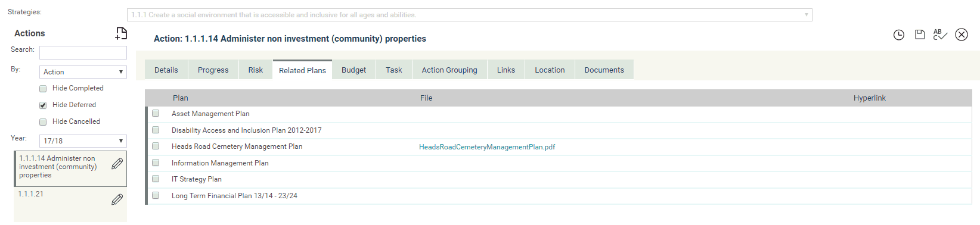Run the spell check ABC icon

click(x=940, y=35)
